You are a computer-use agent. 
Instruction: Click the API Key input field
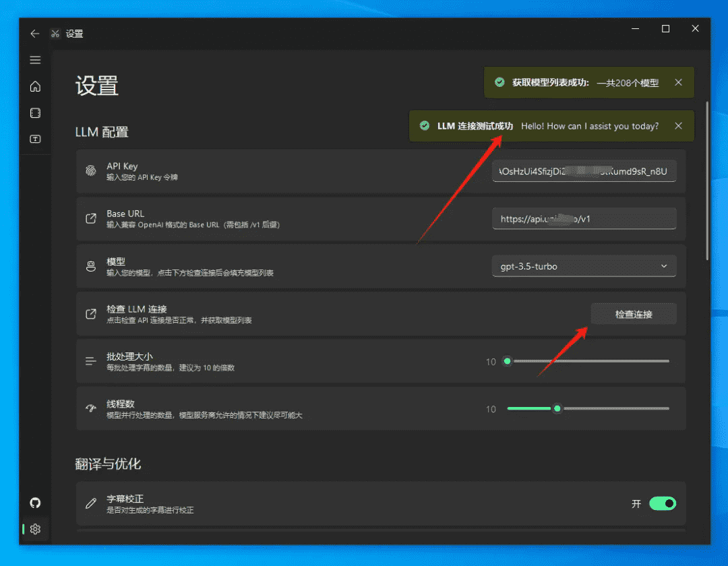pyautogui.click(x=584, y=171)
